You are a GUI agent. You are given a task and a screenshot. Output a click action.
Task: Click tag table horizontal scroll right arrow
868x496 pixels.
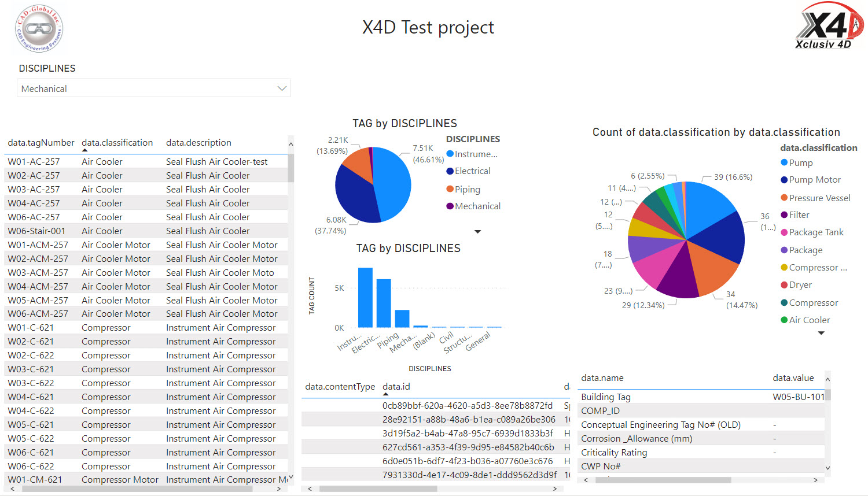(279, 489)
